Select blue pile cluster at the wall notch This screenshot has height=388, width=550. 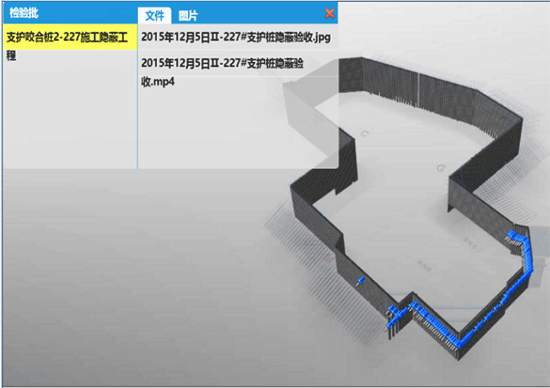pos(396,313)
